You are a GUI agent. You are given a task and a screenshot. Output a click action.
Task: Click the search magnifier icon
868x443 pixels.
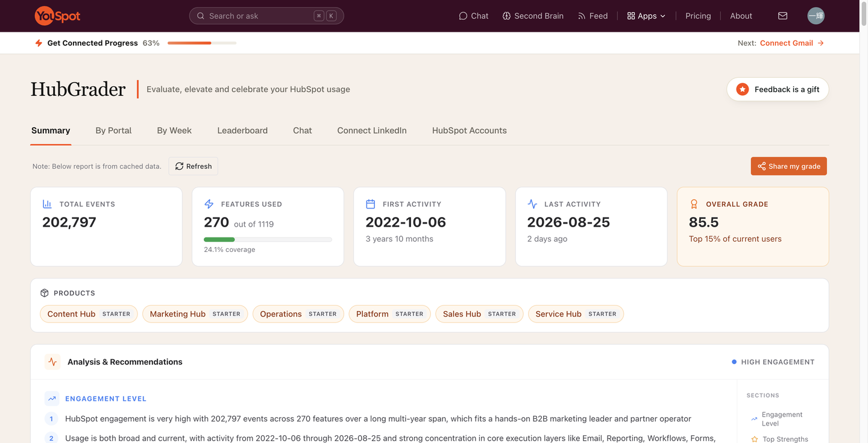coord(201,16)
